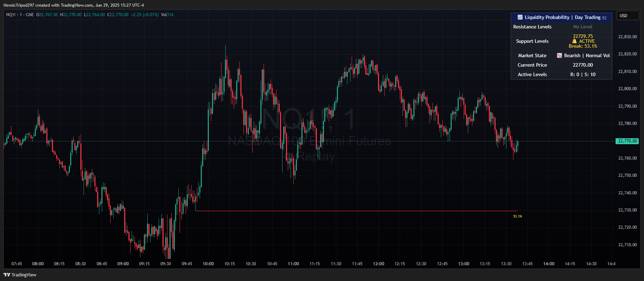Viewport: 644px width, 281px height.
Task: Click the 12:00 time axis label
Action: pos(379,264)
